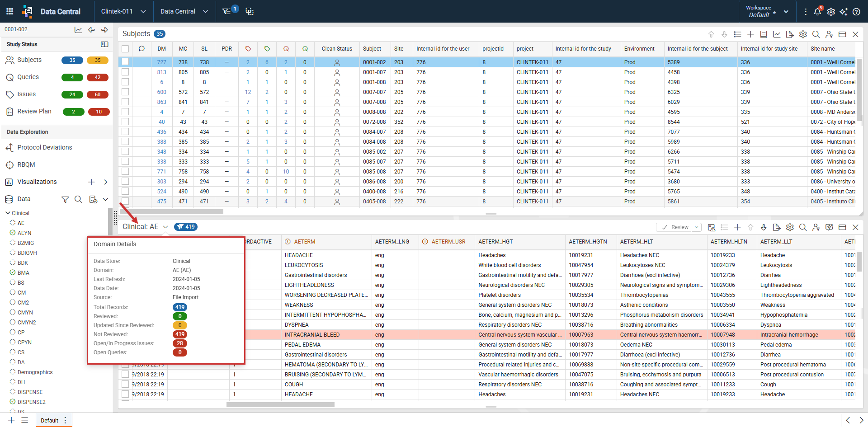Open Issues in Study Status
Screen dimensions: 868x427
click(26, 94)
